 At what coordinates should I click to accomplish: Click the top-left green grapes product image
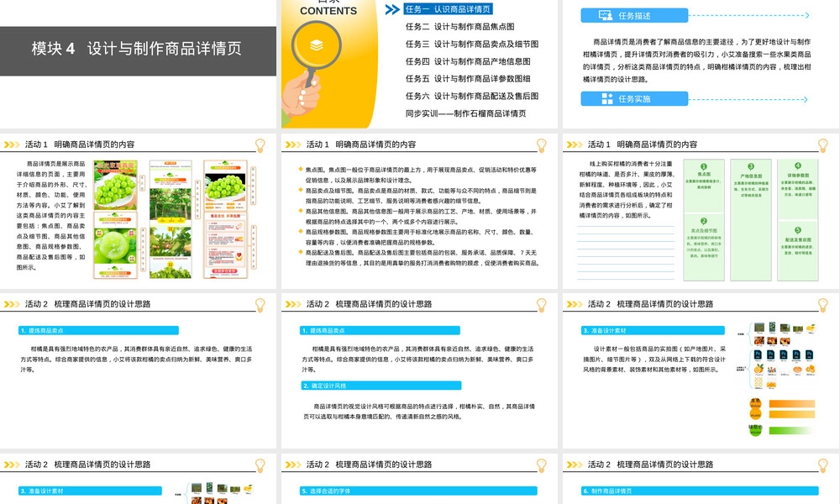pos(115,184)
